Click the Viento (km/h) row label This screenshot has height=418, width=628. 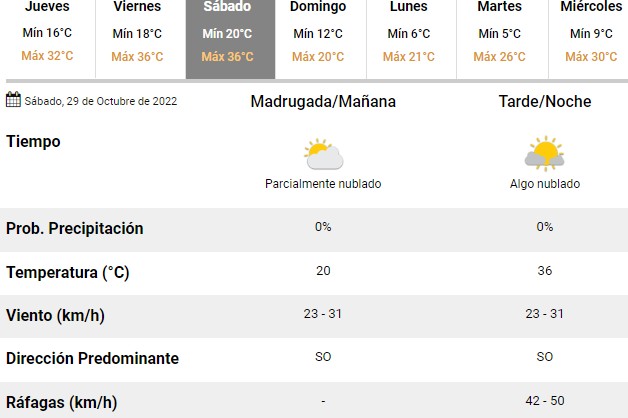click(x=55, y=316)
